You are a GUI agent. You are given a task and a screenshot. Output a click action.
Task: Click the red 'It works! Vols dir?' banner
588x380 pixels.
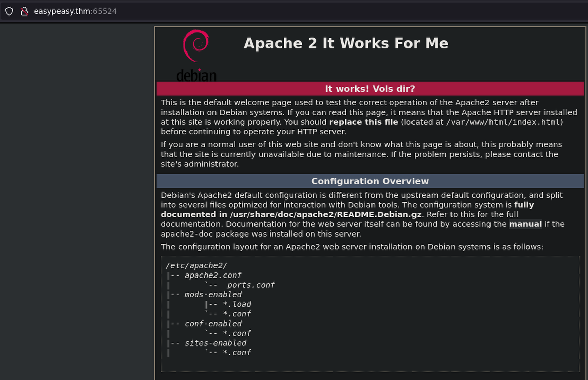370,89
